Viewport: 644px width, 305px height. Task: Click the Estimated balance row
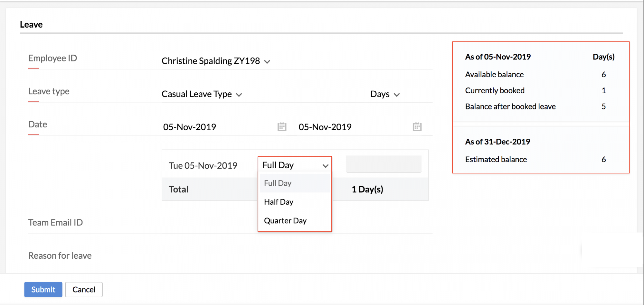point(535,159)
